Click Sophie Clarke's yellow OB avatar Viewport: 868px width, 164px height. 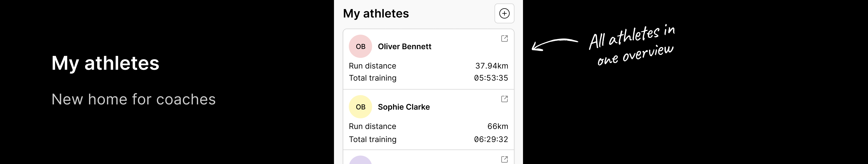pos(360,107)
